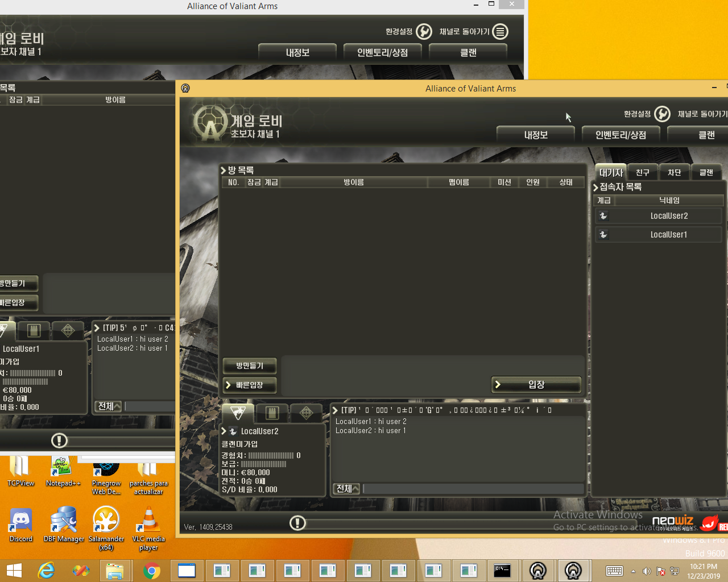The height and width of the screenshot is (582, 728).
Task: Open 내정보 in front window
Action: (x=536, y=135)
